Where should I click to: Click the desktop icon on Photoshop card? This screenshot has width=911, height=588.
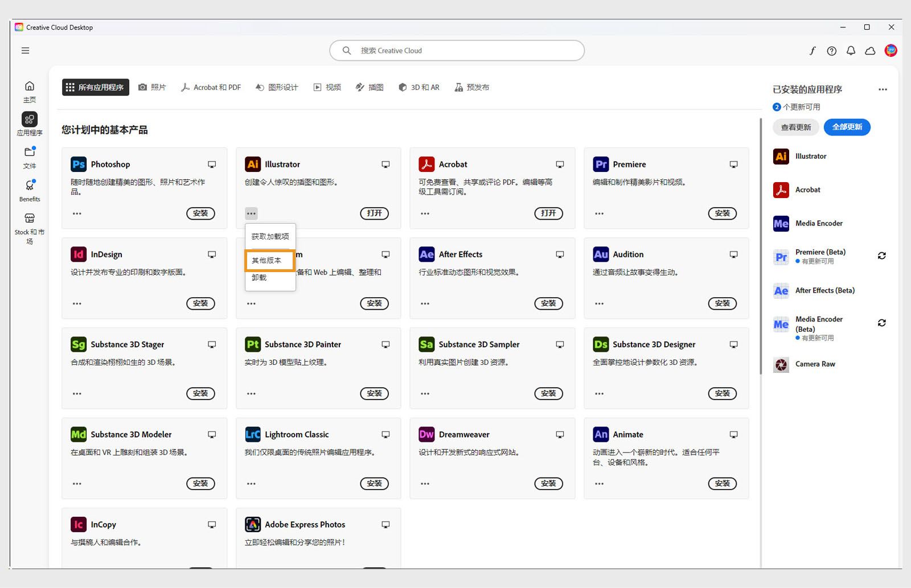(212, 165)
